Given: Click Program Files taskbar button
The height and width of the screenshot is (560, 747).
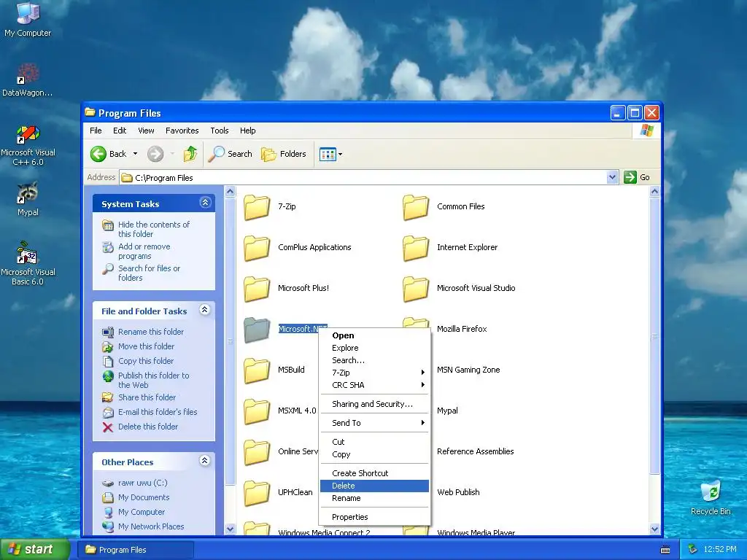Looking at the screenshot, I should [136, 550].
